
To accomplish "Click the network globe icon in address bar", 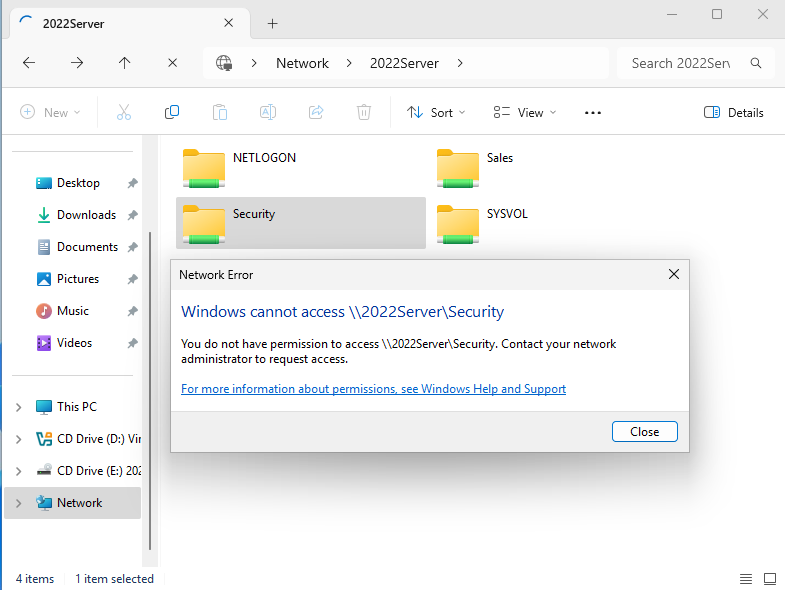I will [223, 63].
